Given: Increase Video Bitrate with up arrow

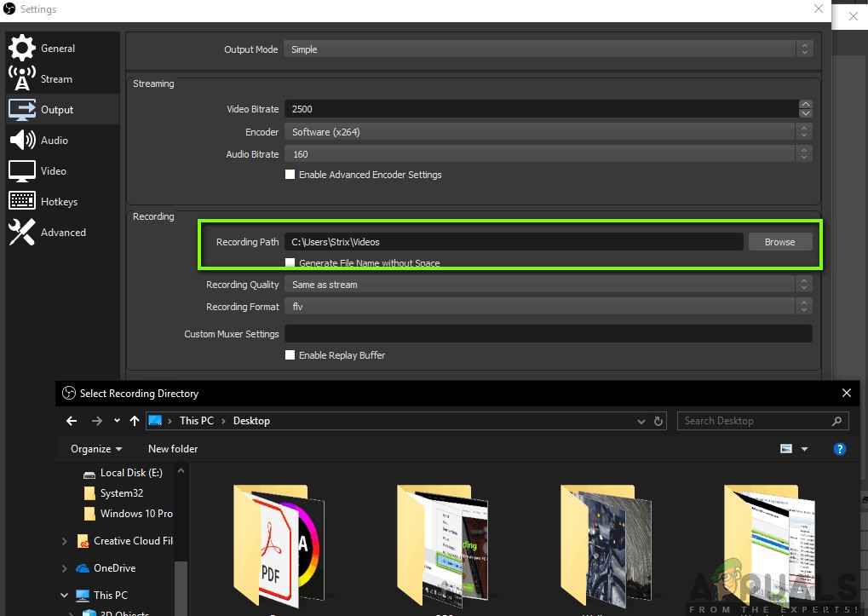Looking at the screenshot, I should (x=806, y=104).
